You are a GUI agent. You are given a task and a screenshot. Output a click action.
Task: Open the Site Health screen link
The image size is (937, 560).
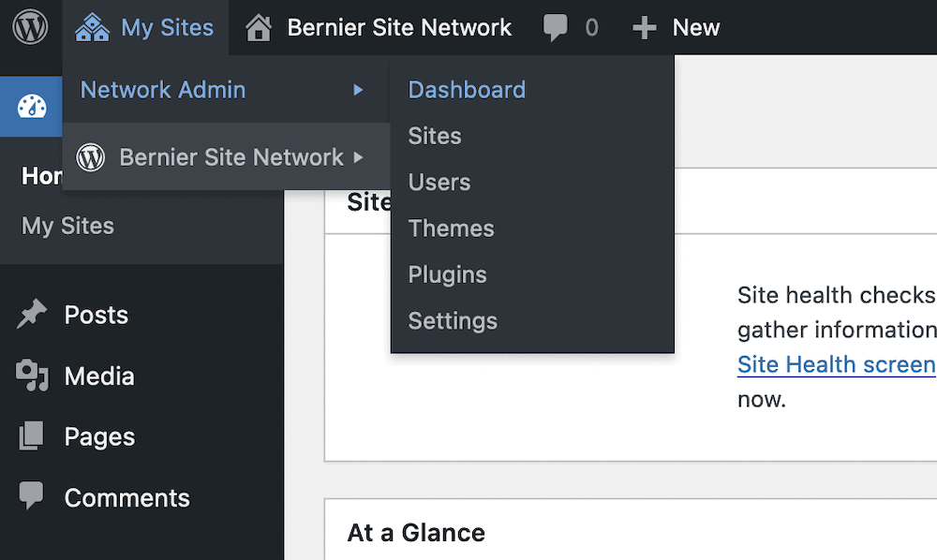click(836, 364)
